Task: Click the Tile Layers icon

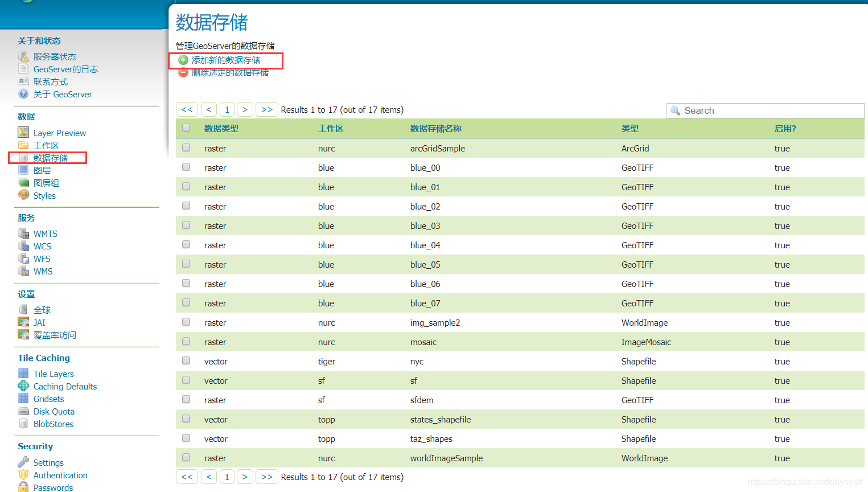Action: click(x=23, y=374)
